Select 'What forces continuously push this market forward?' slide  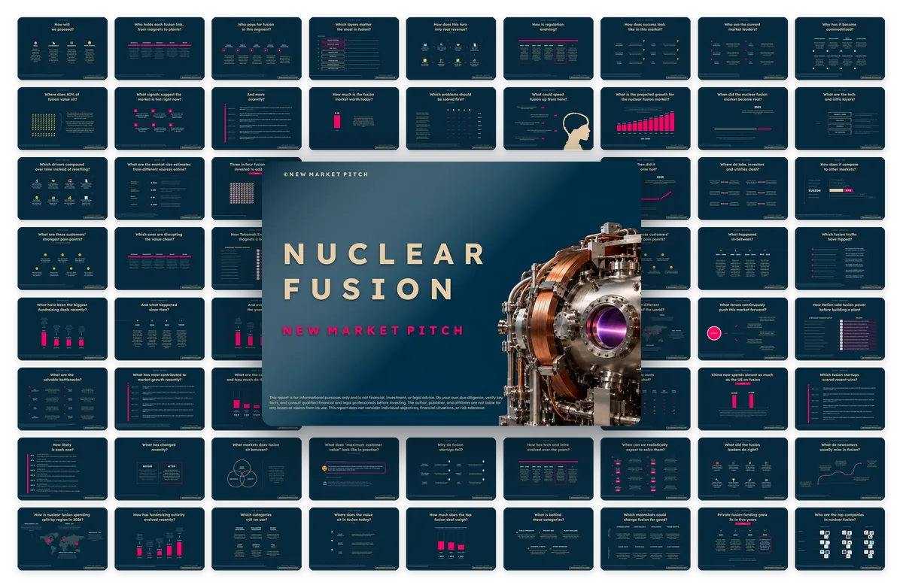tap(743, 329)
